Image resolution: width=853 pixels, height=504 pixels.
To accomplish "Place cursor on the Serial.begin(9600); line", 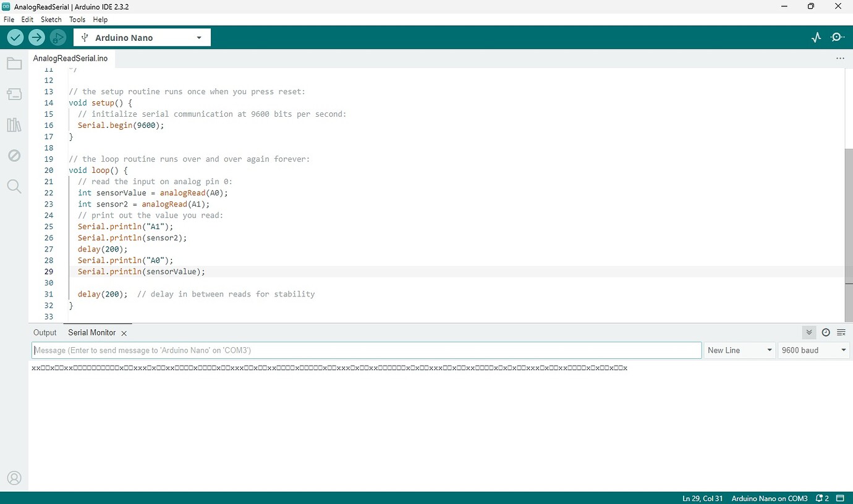I will click(x=121, y=125).
